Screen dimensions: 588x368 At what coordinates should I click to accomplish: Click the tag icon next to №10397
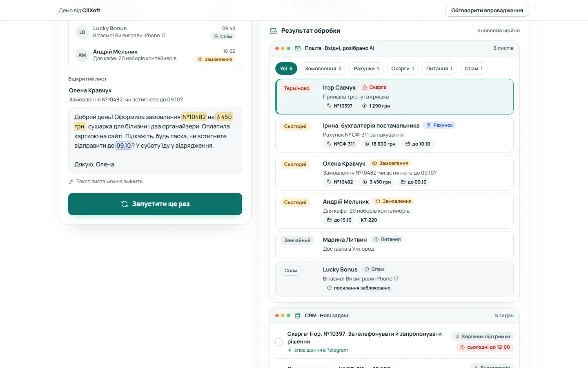[329, 106]
